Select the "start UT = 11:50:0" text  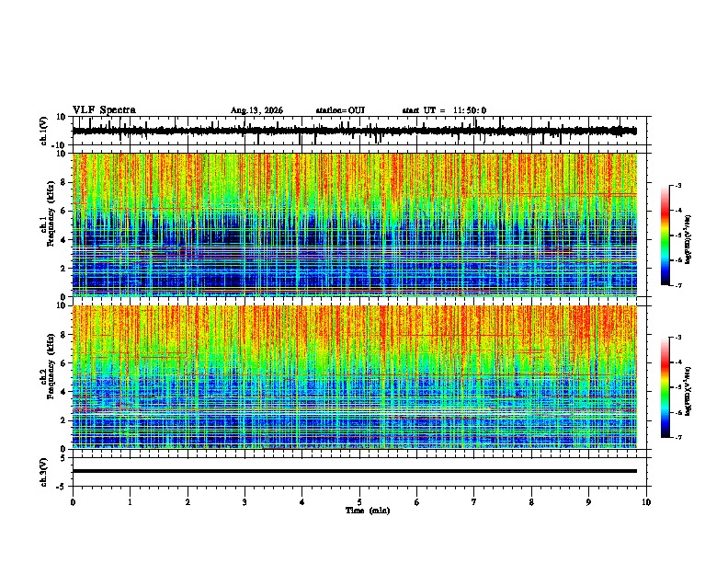[444, 110]
